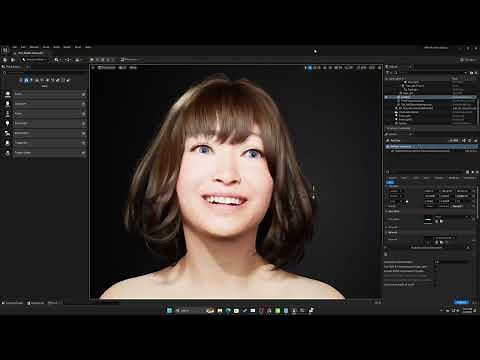Maximize the viewport with the corner icon
This screenshot has width=480, height=360.
coord(379,68)
